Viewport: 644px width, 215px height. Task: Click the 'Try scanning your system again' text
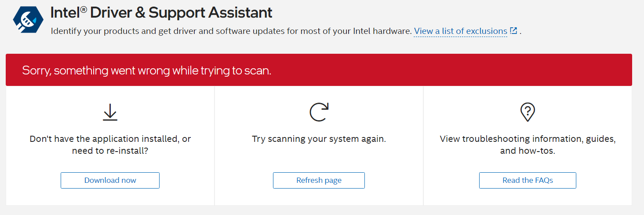click(319, 139)
